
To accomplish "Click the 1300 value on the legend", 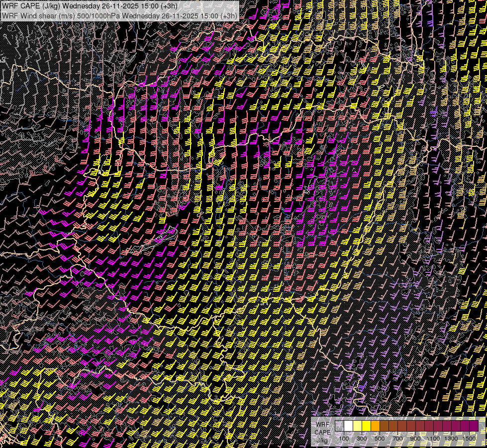I will (451, 439).
